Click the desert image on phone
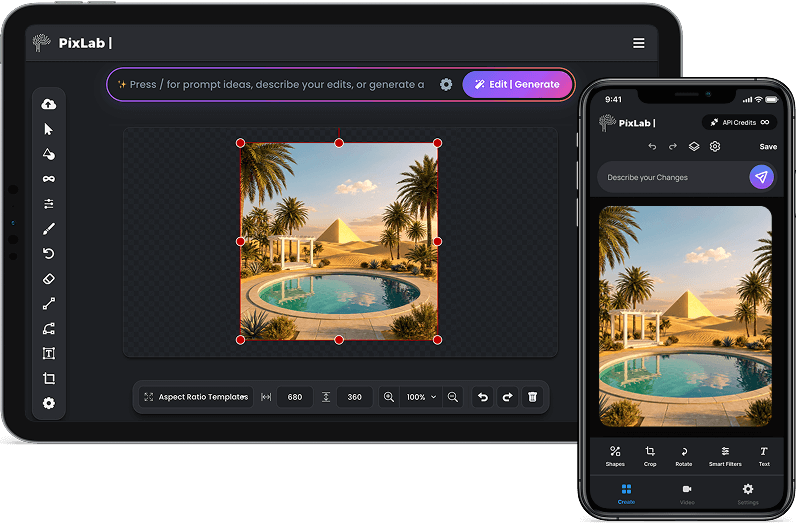The width and height of the screenshot is (797, 523). click(685, 316)
